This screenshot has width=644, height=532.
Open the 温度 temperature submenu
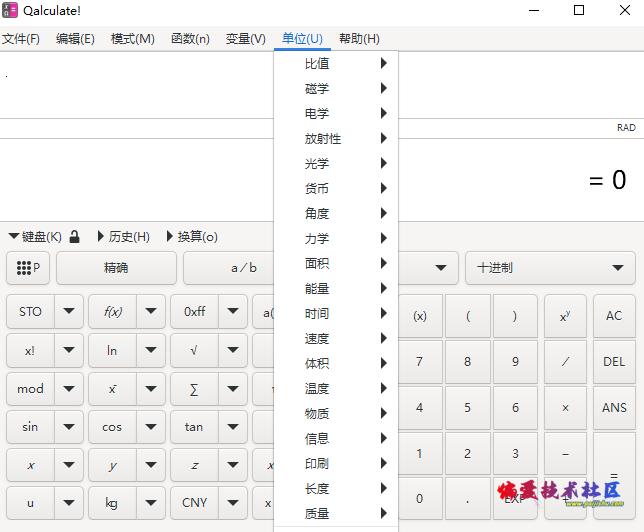click(336, 388)
